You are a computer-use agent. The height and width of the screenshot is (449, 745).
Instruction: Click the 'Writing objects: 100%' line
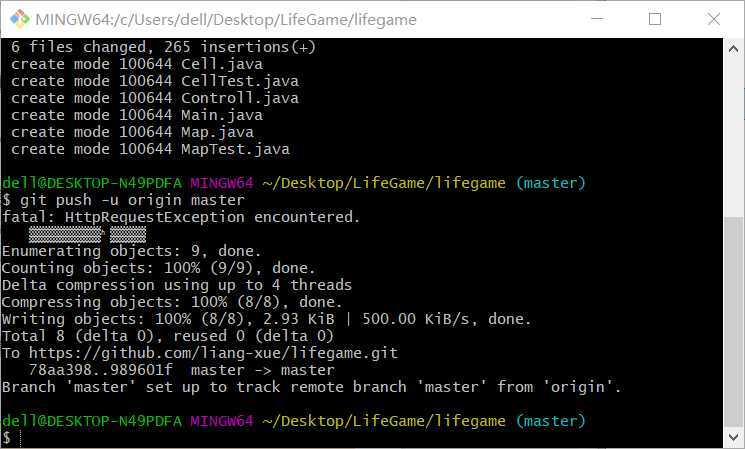(x=266, y=319)
